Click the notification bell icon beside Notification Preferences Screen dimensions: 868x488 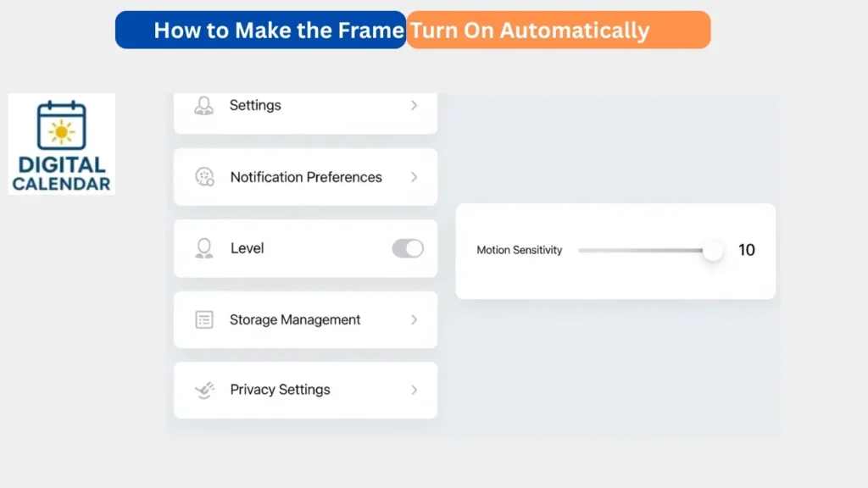pyautogui.click(x=203, y=177)
